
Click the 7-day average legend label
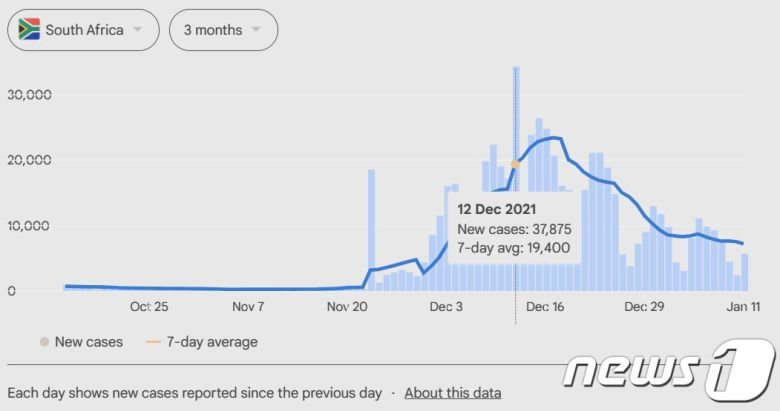pos(212,342)
